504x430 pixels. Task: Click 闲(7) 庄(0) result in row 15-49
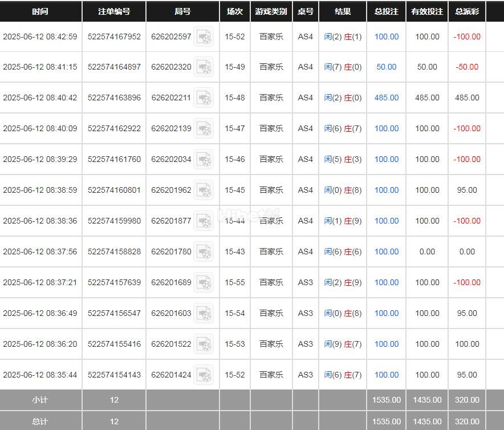click(x=343, y=67)
